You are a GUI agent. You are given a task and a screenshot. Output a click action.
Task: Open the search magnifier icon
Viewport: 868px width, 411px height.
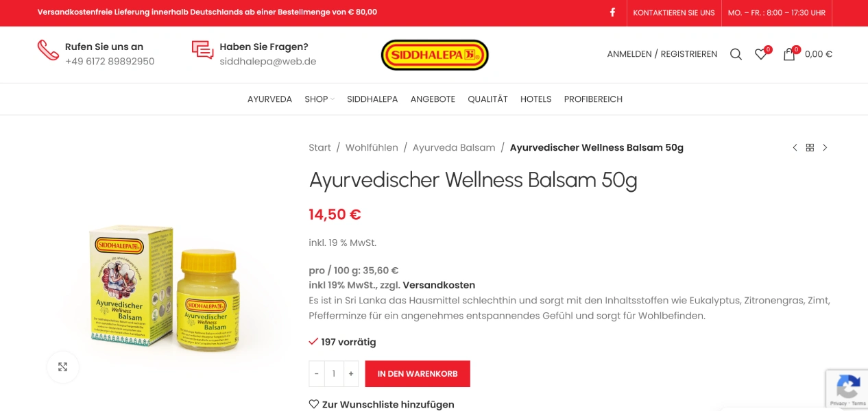click(736, 54)
